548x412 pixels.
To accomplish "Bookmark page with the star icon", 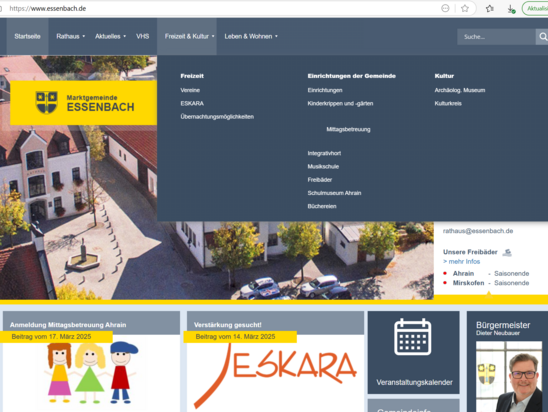I will click(x=464, y=8).
